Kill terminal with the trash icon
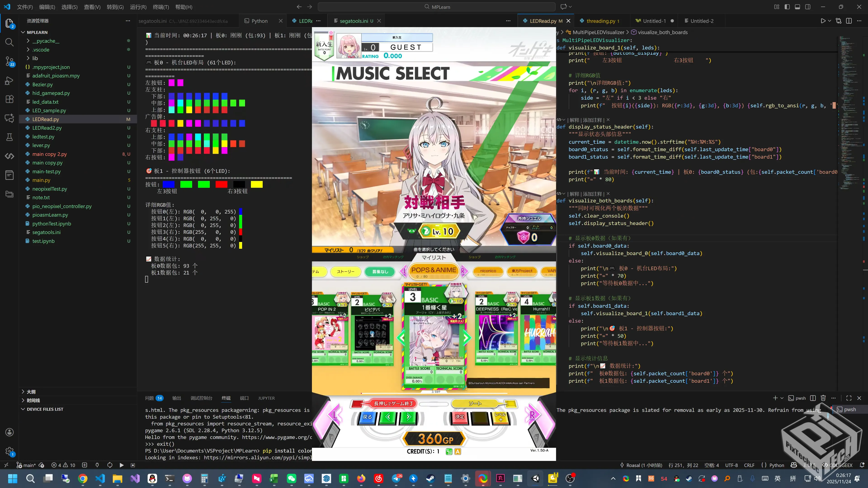 823,398
